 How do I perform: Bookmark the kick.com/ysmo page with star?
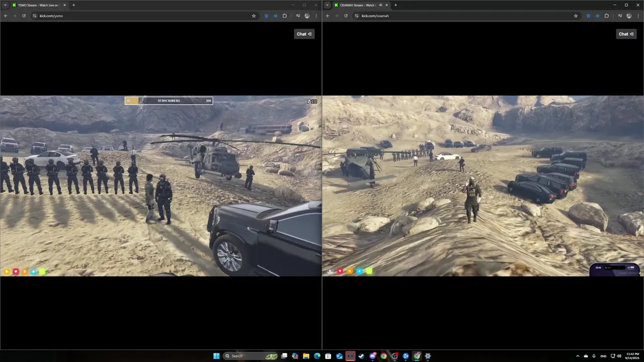254,16
